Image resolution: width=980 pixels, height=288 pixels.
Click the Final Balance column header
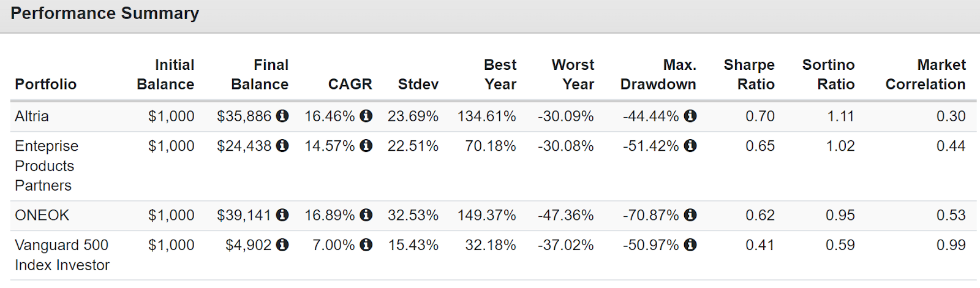(x=260, y=75)
